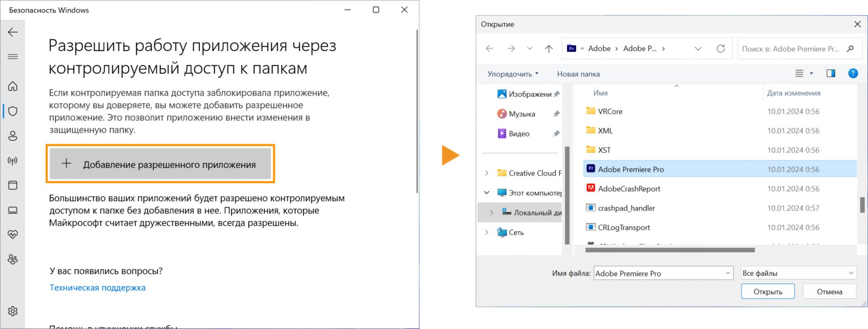Viewport: 868px width, 329px height.
Task: Select the Adobe Premiere Pro file in the list
Action: pos(720,169)
